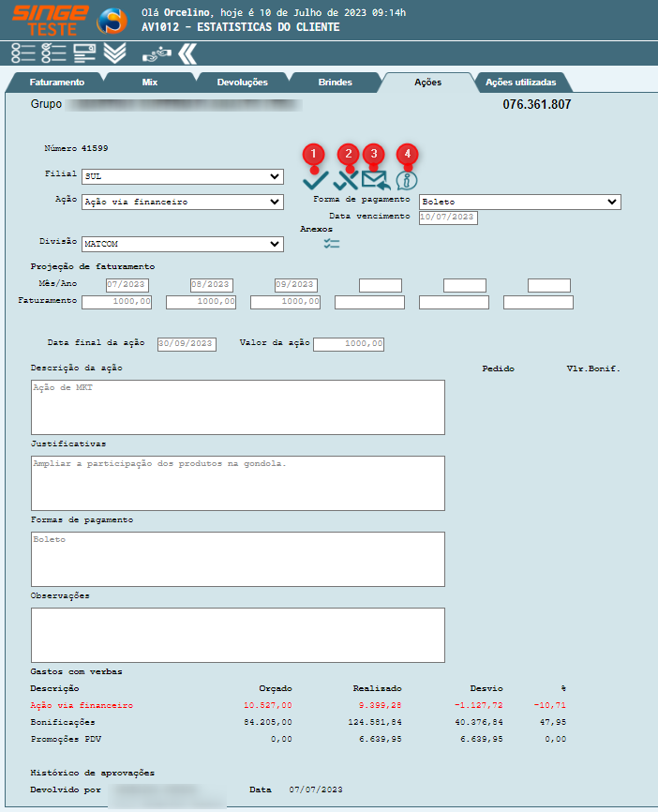658x812 pixels.
Task: Click the reject (crossed checkmark) icon
Action: [346, 180]
